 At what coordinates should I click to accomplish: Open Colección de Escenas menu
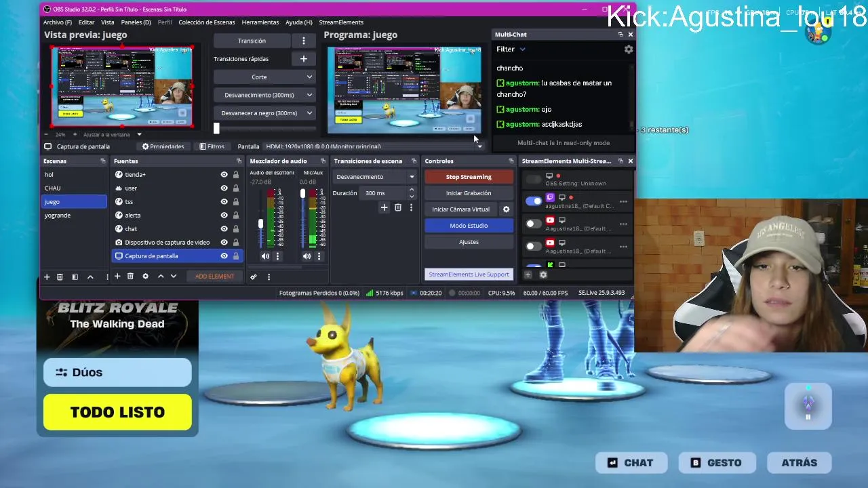207,22
